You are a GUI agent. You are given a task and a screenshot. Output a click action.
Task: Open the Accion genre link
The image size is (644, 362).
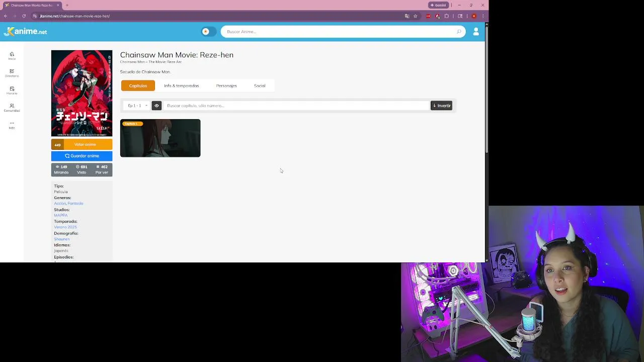(60, 204)
